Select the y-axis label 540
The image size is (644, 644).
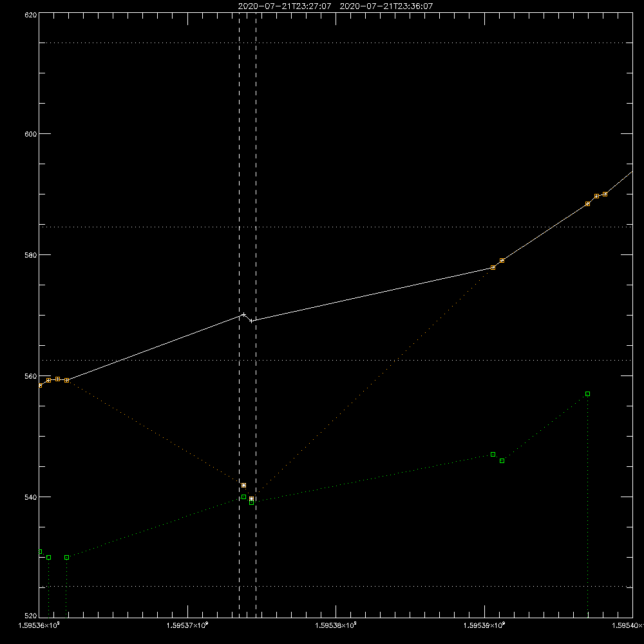tap(32, 497)
